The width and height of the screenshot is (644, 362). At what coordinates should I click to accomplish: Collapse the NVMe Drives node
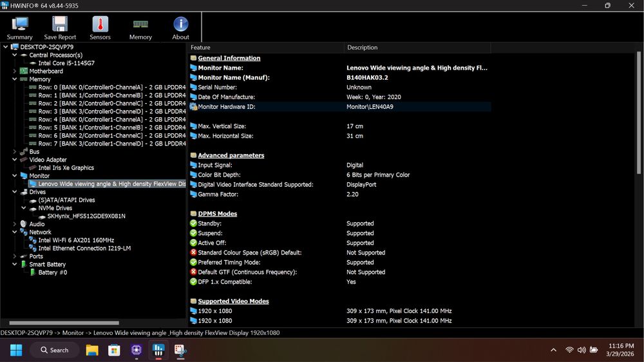pos(24,208)
